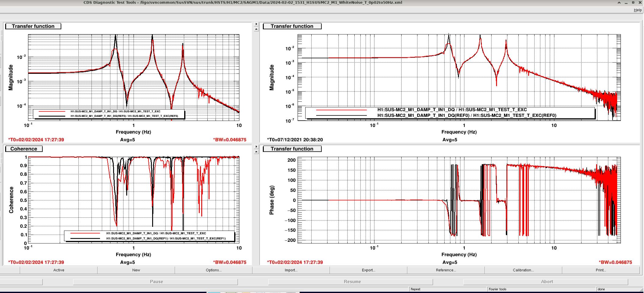Minimize the Diagnostic Test Tools window
The height and width of the screenshot is (293, 644).
tap(626, 3)
